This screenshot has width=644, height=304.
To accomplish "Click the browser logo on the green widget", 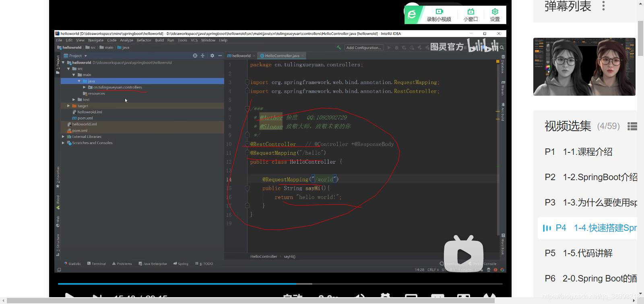I will (412, 14).
